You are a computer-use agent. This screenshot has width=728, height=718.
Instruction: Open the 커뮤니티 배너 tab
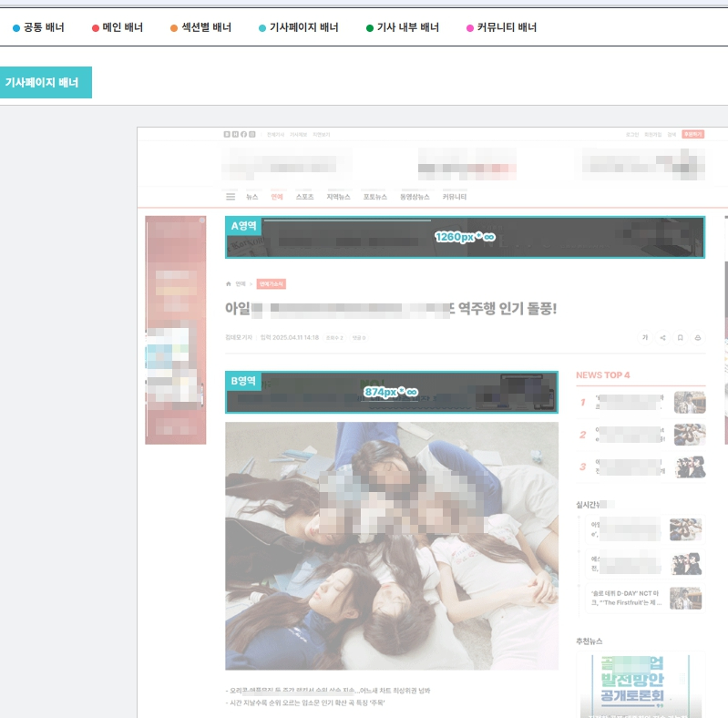tap(501, 27)
